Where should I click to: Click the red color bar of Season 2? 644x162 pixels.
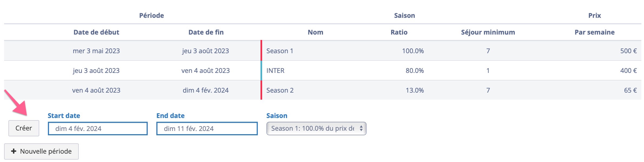(261, 90)
